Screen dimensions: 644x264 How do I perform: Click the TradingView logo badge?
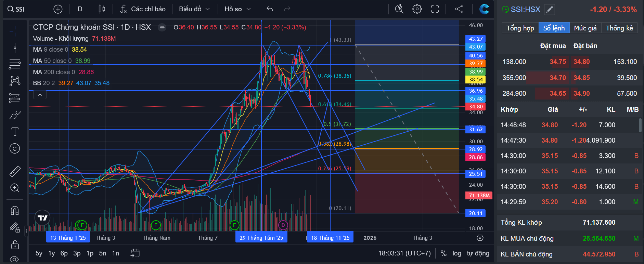click(42, 218)
